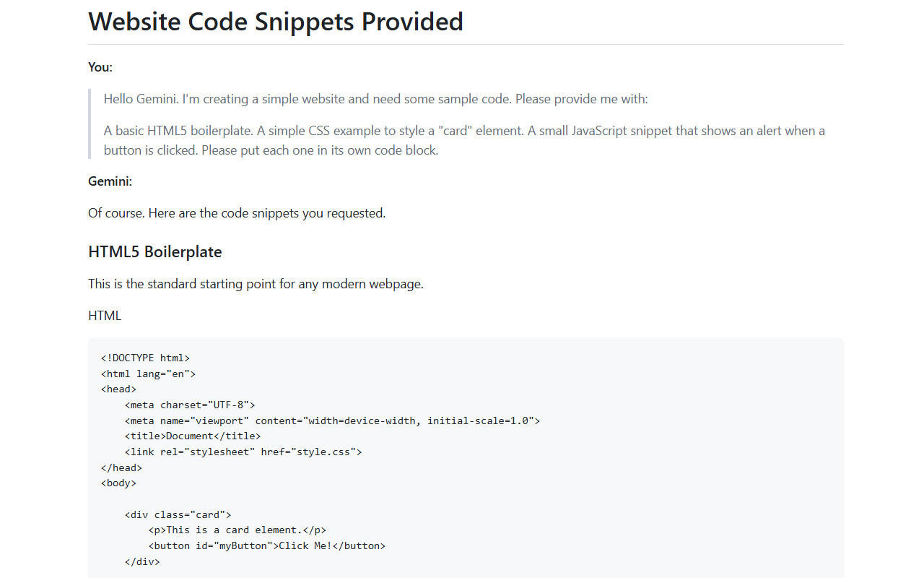The image size is (924, 578).
Task: Click the stylesheet link code line
Action: point(243,452)
